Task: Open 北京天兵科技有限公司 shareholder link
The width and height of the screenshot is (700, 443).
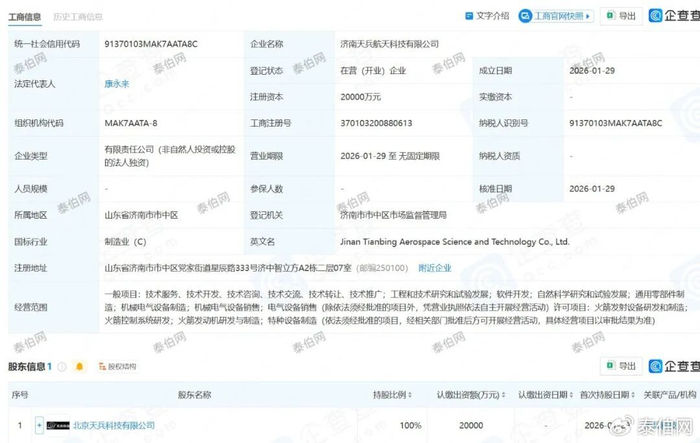Action: (x=114, y=425)
